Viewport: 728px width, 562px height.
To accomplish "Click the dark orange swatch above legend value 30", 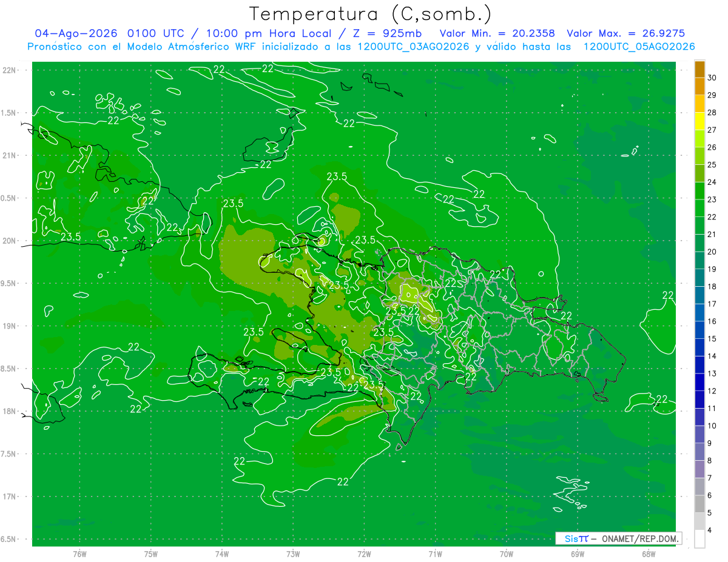I will click(x=699, y=69).
